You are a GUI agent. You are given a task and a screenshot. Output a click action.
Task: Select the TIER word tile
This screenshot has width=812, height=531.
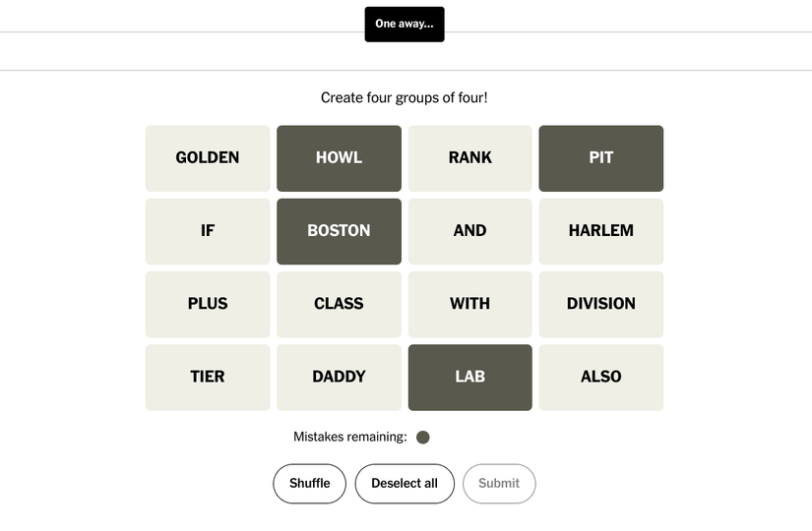[x=208, y=377]
